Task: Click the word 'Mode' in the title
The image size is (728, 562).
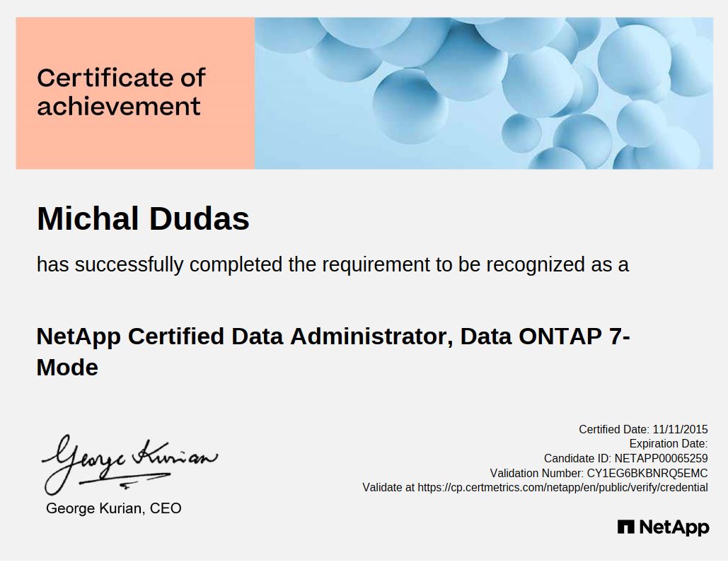Action: [x=67, y=368]
